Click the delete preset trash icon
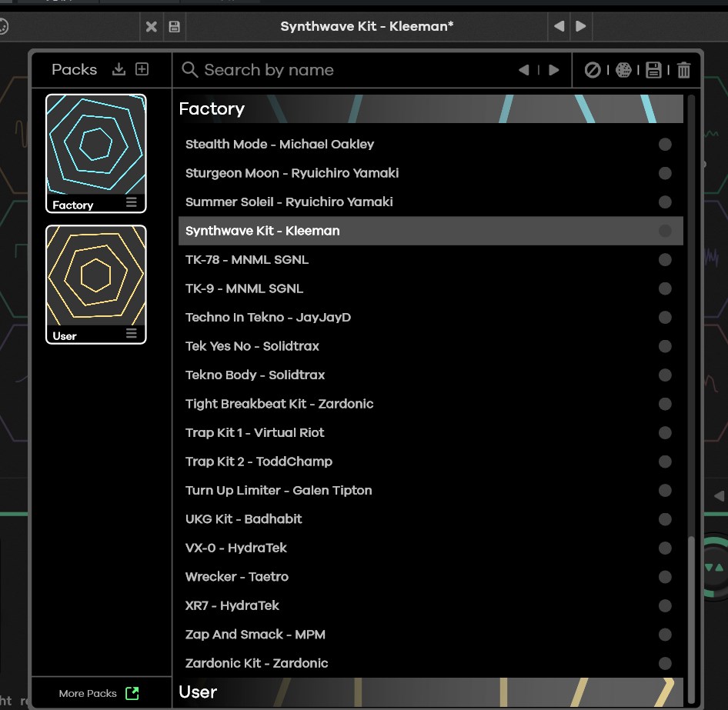The image size is (728, 710). [683, 70]
